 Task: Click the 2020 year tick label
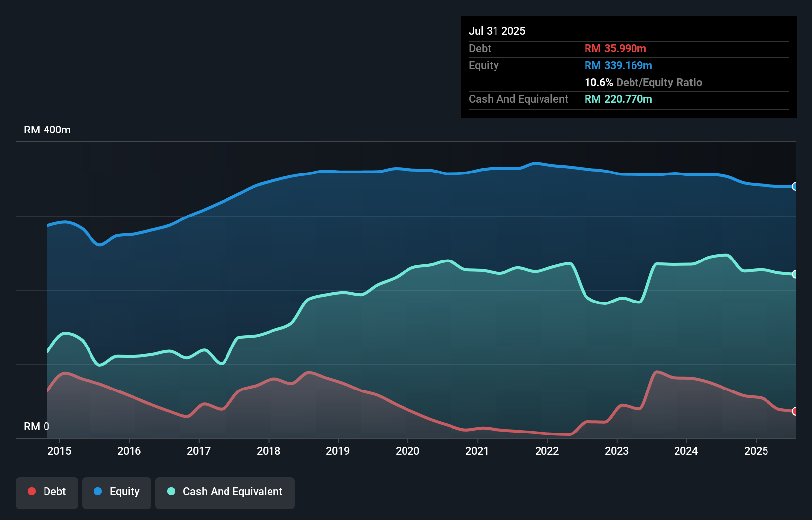407,451
